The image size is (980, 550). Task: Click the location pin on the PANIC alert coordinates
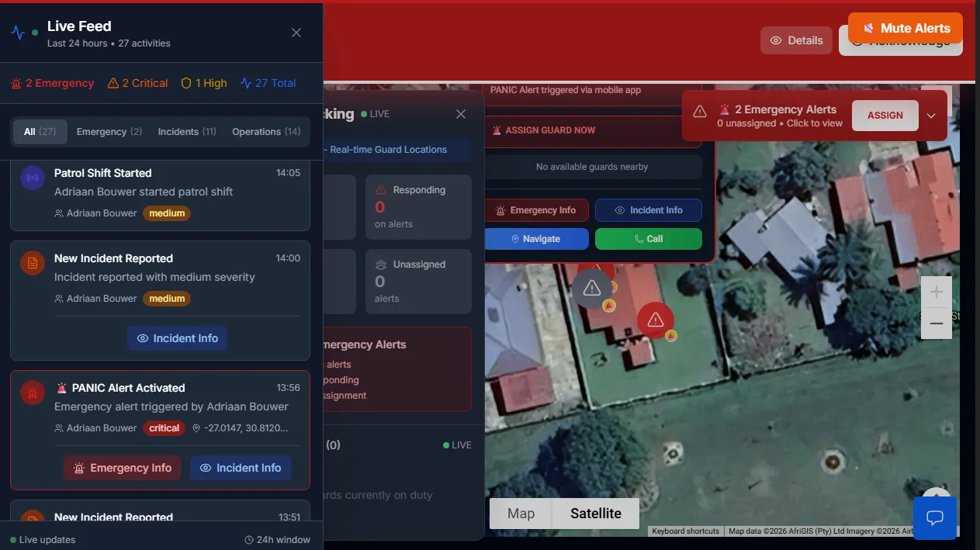196,427
